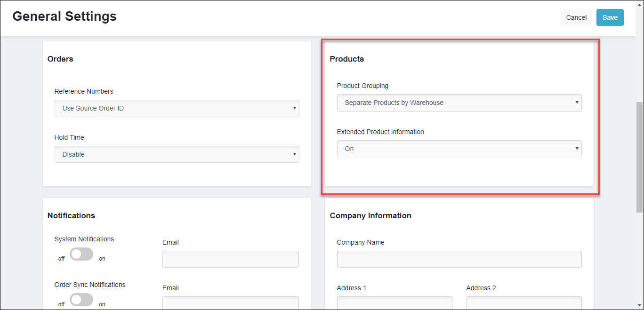Click the System Notifications Email field
Viewport: 644px width, 310px height.
tap(230, 259)
